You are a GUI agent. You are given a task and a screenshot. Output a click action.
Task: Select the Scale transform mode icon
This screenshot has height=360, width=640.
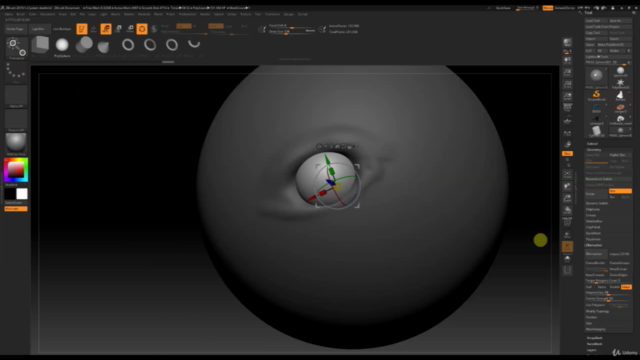pyautogui.click(x=118, y=29)
